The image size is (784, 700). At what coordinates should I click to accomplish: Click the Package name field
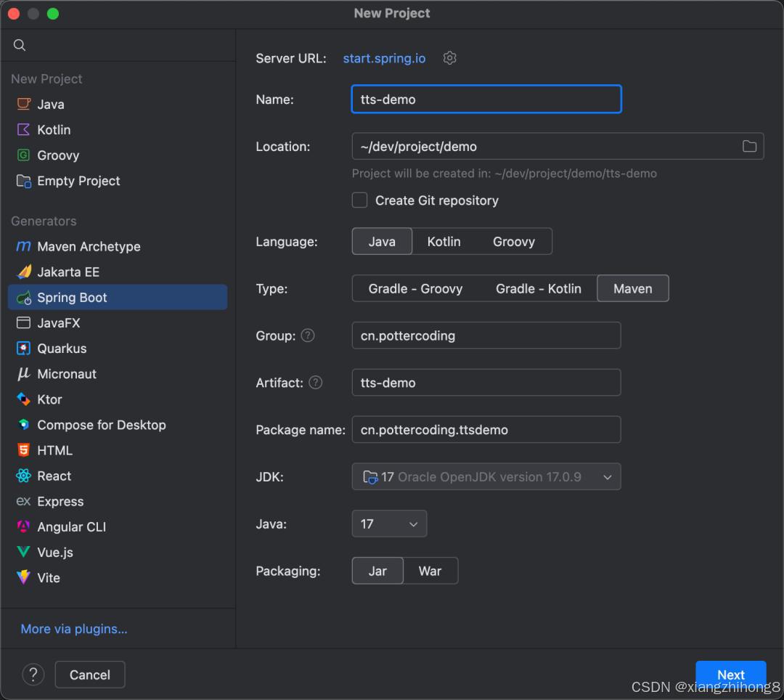(x=486, y=429)
